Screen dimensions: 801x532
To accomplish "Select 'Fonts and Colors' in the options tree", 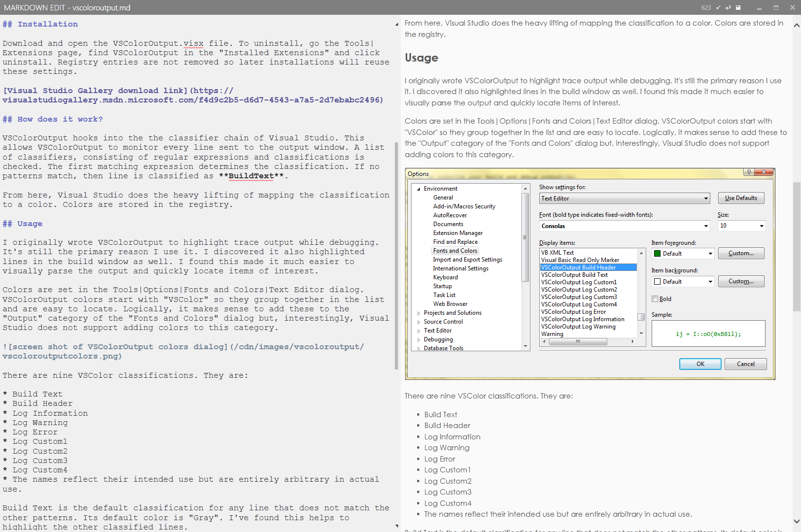I will click(455, 251).
